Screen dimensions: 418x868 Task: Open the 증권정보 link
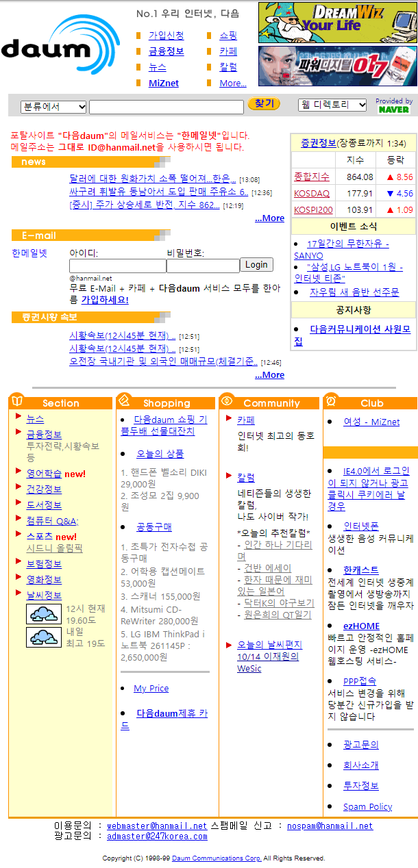(319, 143)
